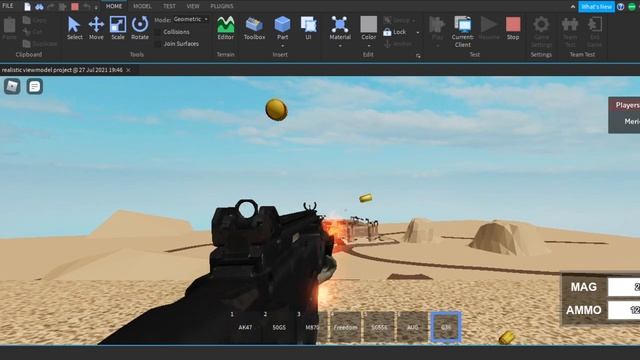Select the AUG hotbar slot
The width and height of the screenshot is (640, 360).
(413, 327)
